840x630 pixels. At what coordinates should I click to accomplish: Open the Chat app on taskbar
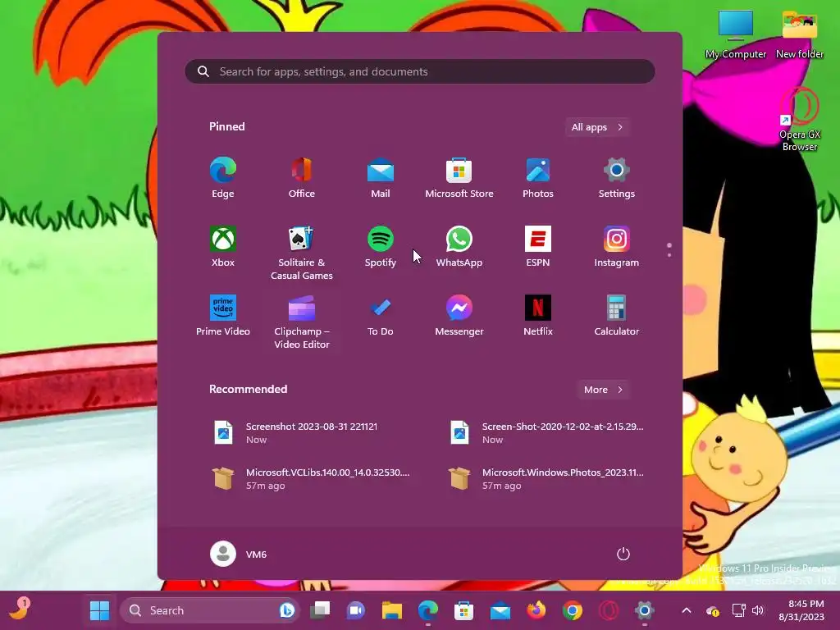tap(356, 610)
